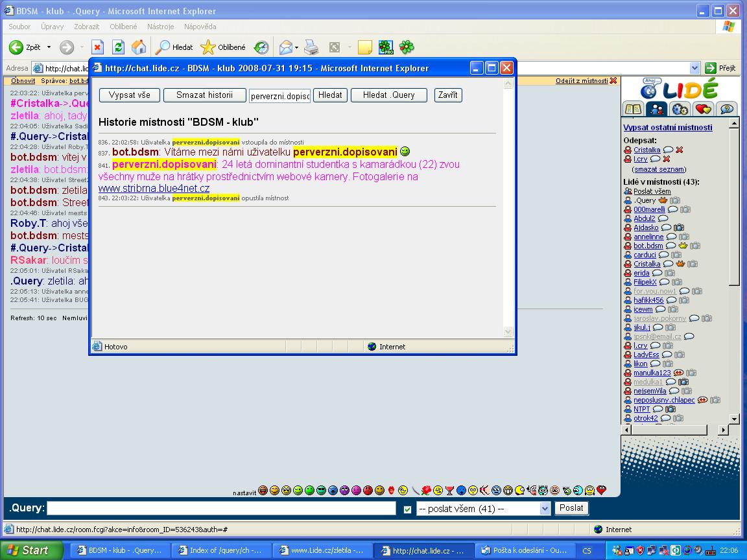Click the red bubble icon next to manulka123
The height and width of the screenshot is (560, 747).
[678, 373]
